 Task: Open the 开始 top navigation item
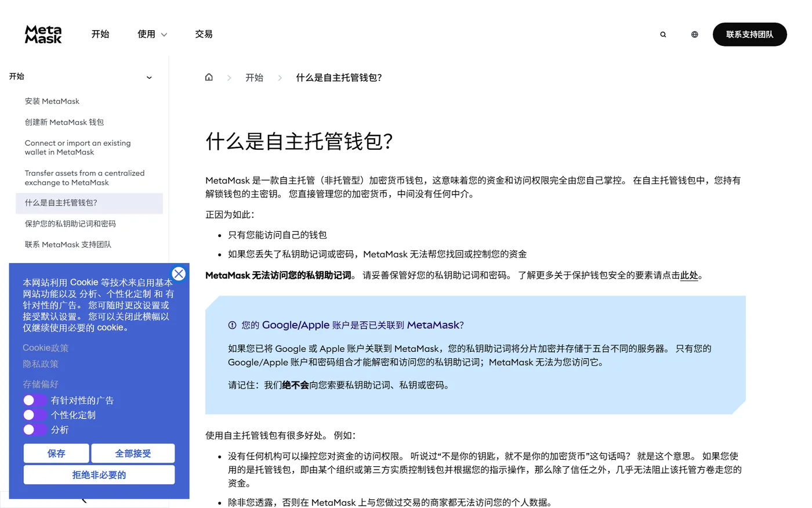(100, 34)
